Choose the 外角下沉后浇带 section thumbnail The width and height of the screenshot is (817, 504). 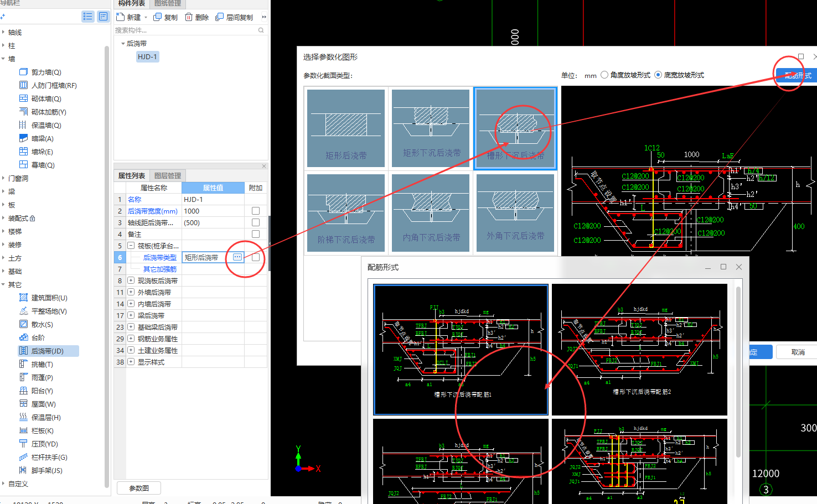point(515,213)
